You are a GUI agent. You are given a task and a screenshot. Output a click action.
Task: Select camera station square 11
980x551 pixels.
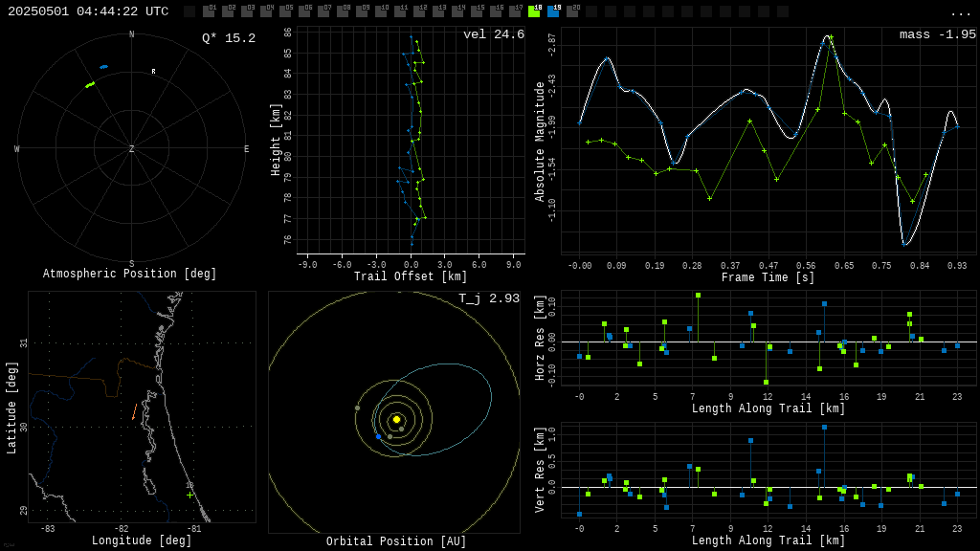click(x=400, y=11)
